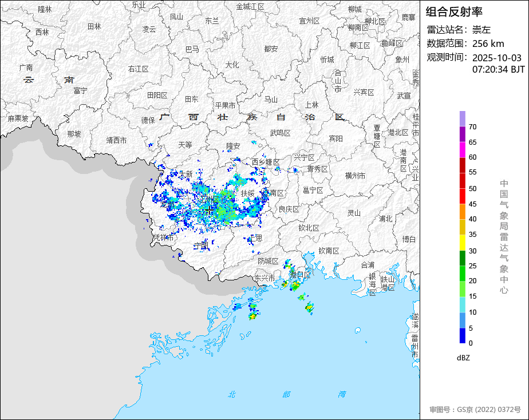
Task: Select the orange 40–45 dBZ legend color
Action: pos(462,211)
